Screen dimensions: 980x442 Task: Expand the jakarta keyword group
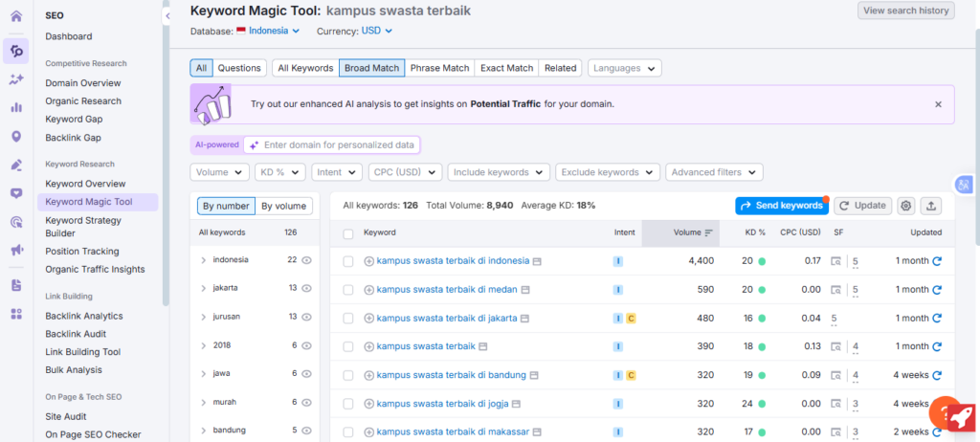point(203,288)
